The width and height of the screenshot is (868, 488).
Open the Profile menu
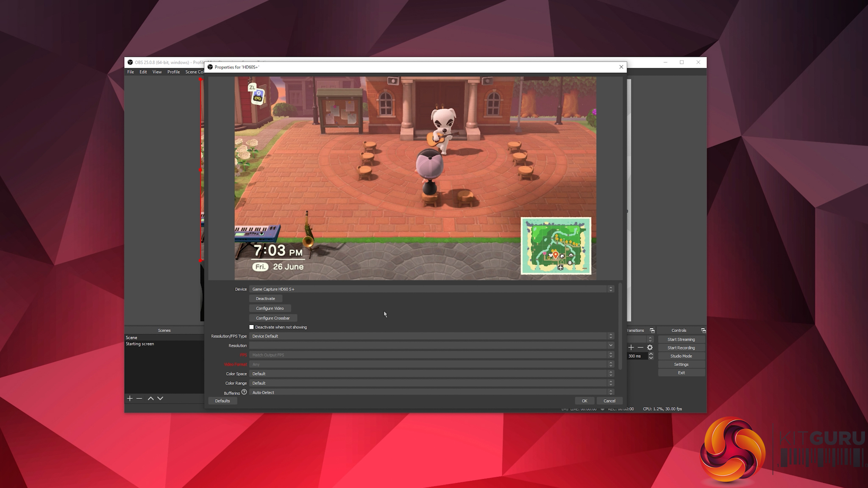[173, 72]
